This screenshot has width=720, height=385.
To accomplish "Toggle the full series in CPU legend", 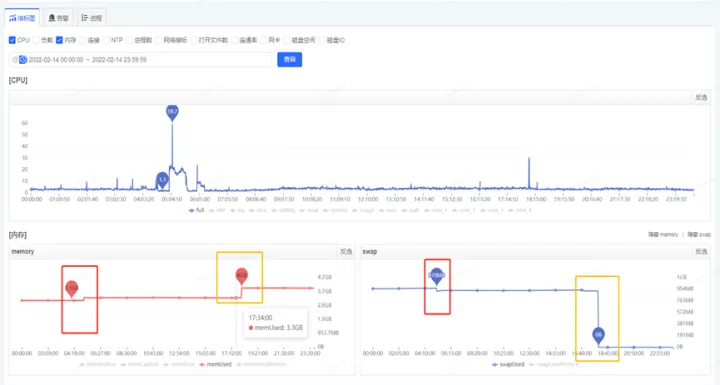I will pos(197,210).
